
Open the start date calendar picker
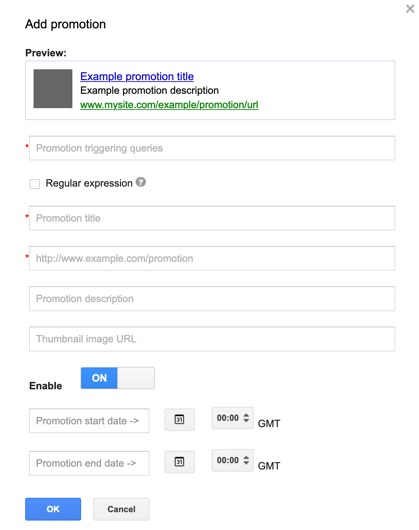179,419
